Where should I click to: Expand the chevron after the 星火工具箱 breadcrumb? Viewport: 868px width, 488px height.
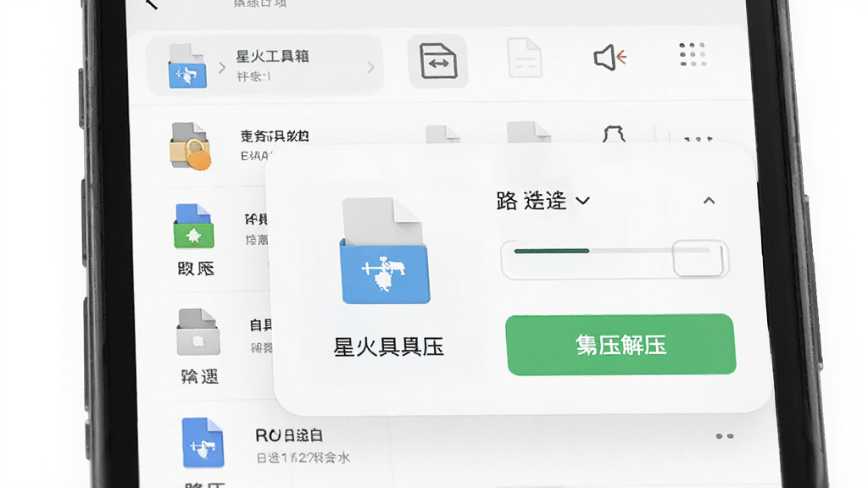370,68
